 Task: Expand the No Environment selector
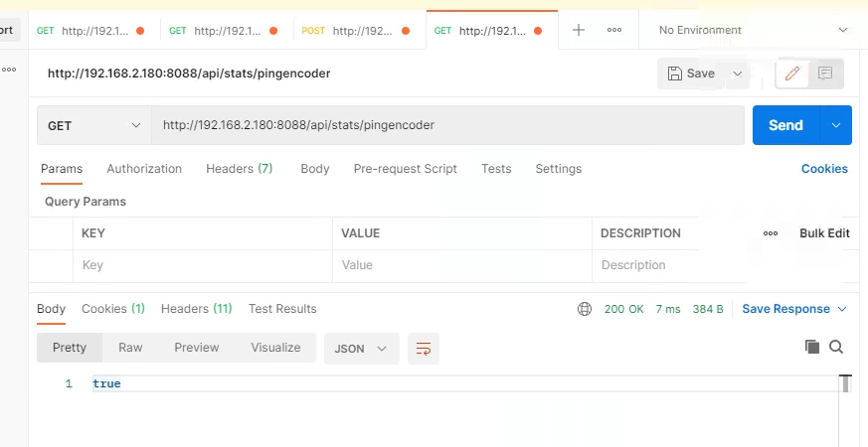tap(754, 30)
